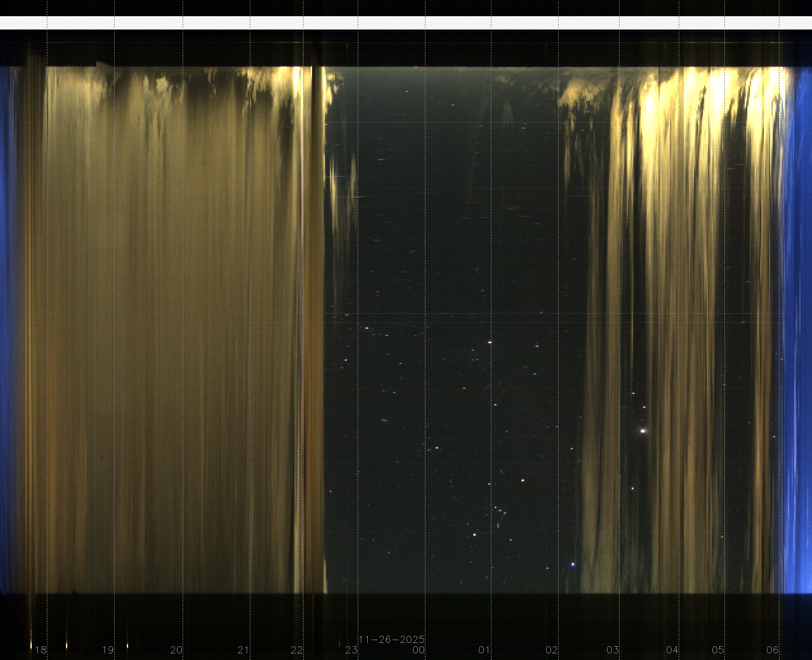Select the 01 hour axis label

[x=484, y=650]
